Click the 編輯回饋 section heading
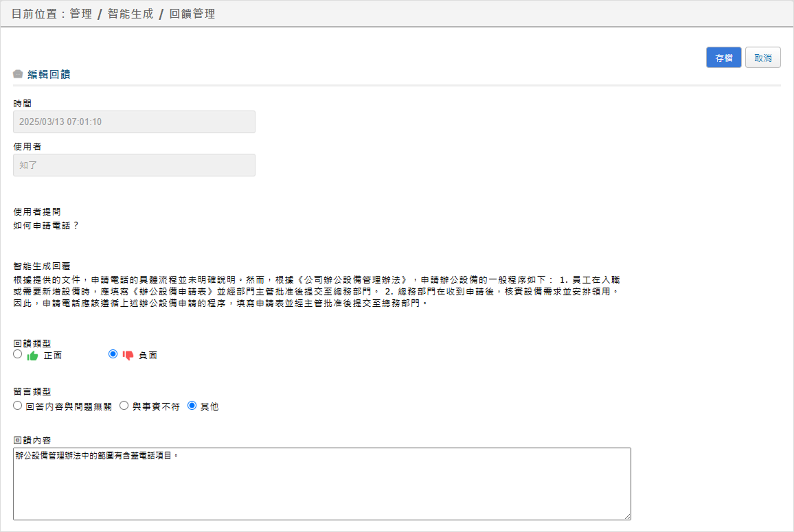794x532 pixels. [x=49, y=74]
